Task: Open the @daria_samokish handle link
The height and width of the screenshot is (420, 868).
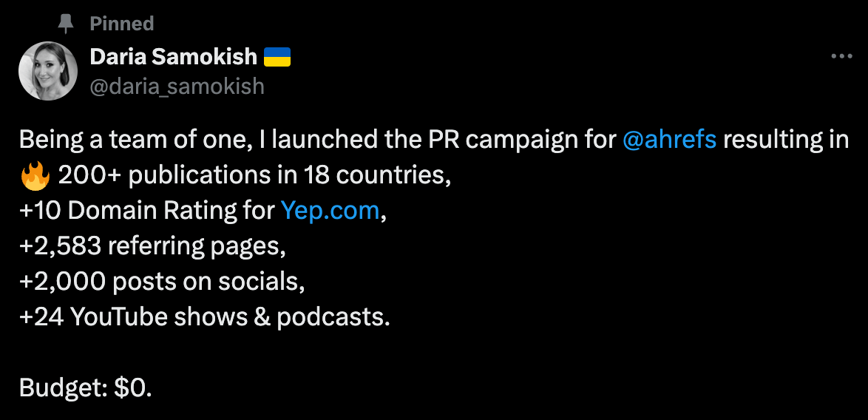Action: point(177,86)
